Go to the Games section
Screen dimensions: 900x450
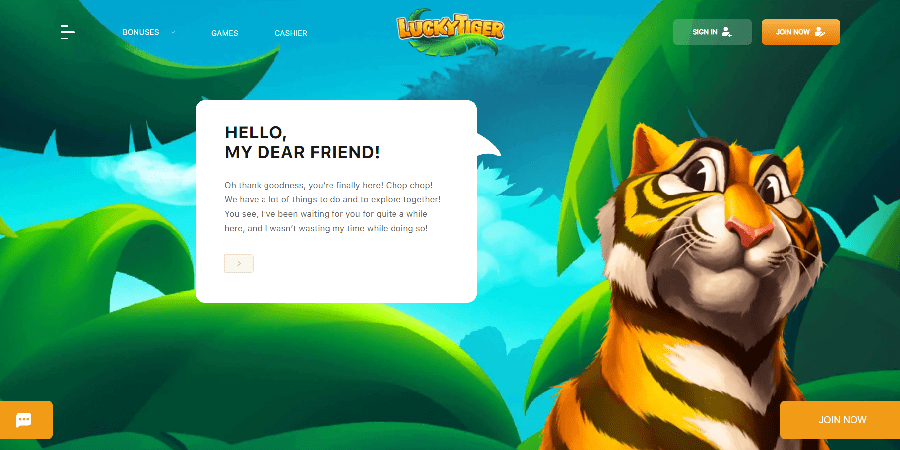[224, 33]
